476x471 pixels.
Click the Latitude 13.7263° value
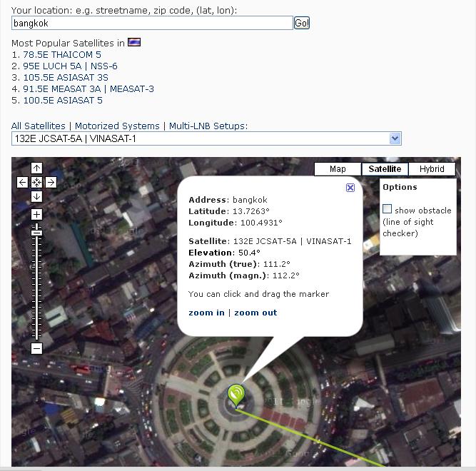251,211
